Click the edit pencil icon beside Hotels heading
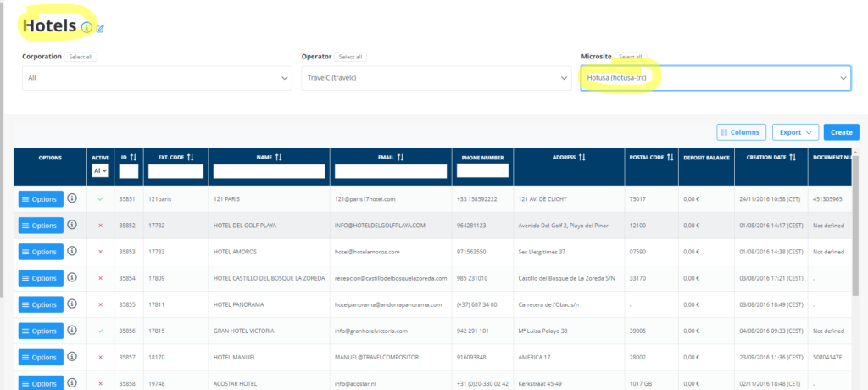 100,29
